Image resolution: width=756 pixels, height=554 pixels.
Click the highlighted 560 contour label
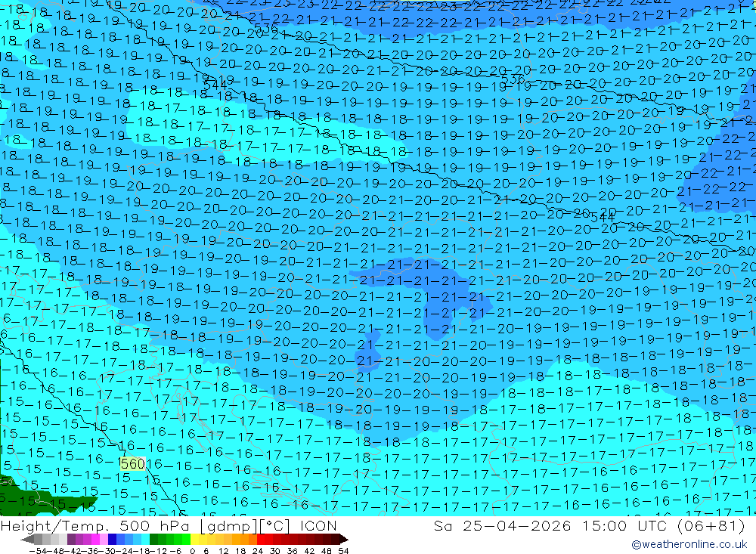coord(132,464)
